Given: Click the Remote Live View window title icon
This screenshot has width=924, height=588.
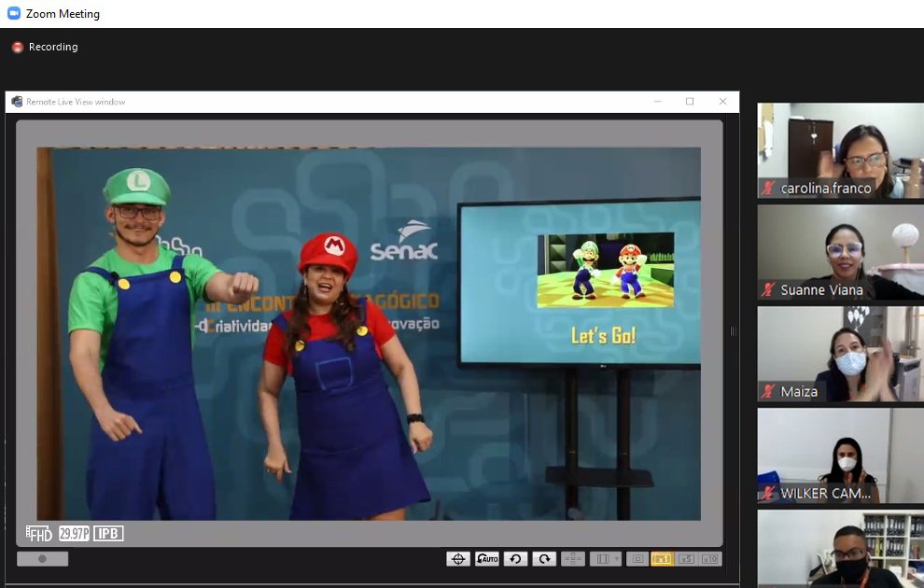Looking at the screenshot, I should point(17,102).
